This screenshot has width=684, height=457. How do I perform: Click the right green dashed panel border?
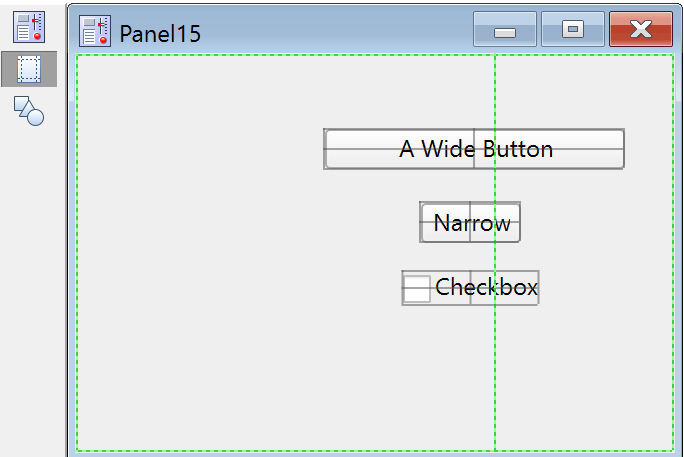click(x=672, y=250)
